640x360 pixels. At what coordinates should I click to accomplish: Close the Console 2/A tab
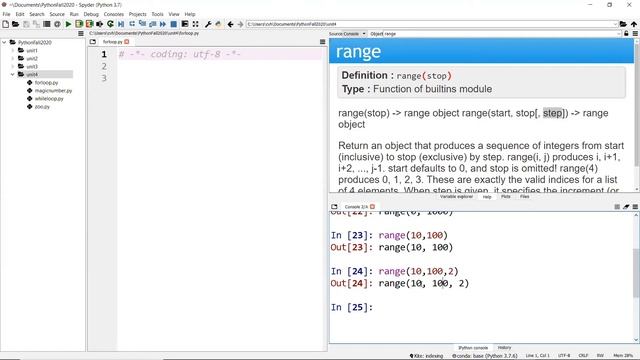click(372, 207)
